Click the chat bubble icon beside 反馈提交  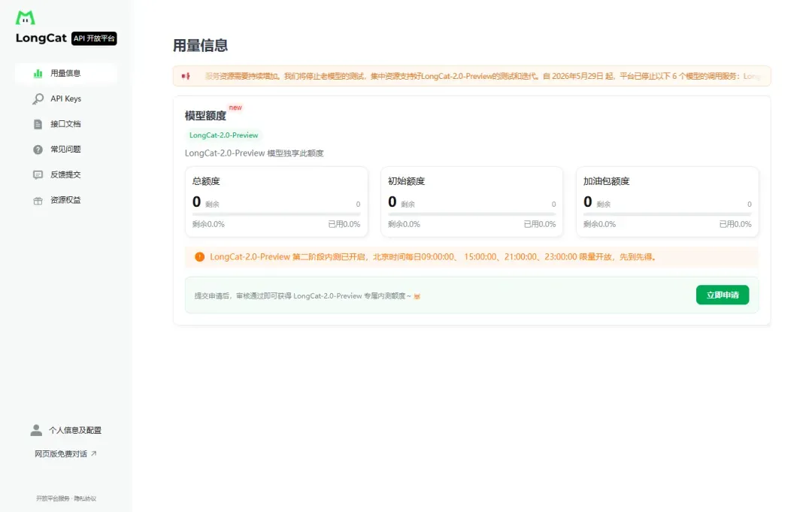(x=38, y=175)
